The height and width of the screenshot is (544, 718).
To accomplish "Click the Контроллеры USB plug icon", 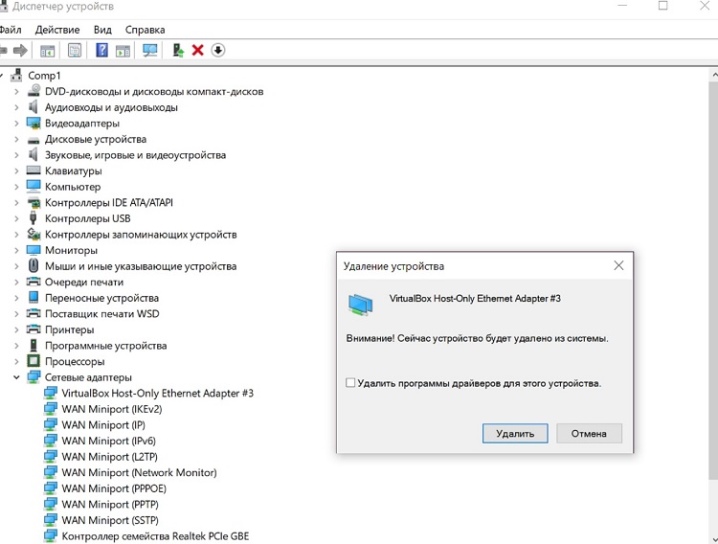I will tap(33, 218).
